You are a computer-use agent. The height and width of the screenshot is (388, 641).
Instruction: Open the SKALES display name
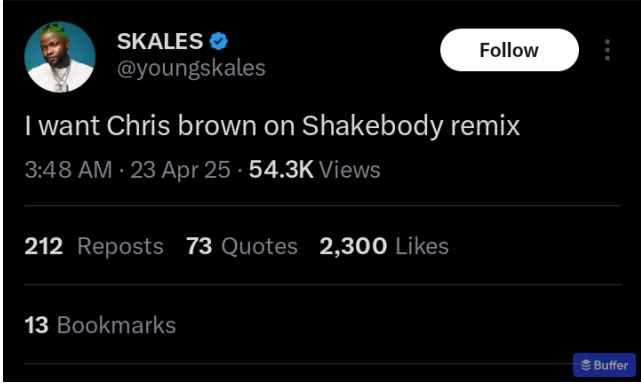click(160, 41)
